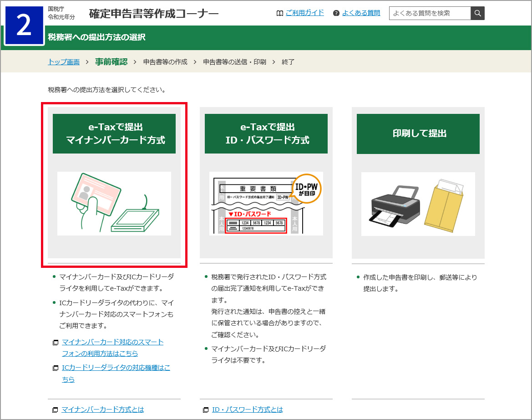Image resolution: width=532 pixels, height=420 pixels.
Task: Click the 確定申告書等作成コーナー title
Action: 154,14
